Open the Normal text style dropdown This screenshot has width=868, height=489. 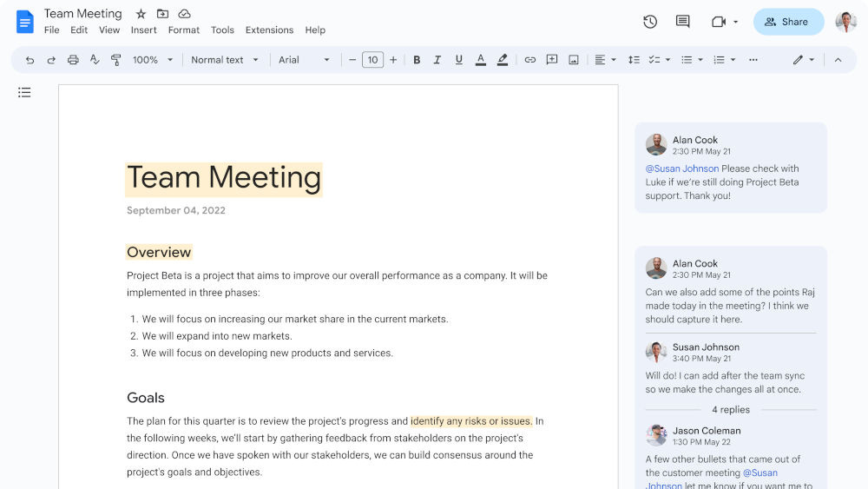(x=225, y=60)
